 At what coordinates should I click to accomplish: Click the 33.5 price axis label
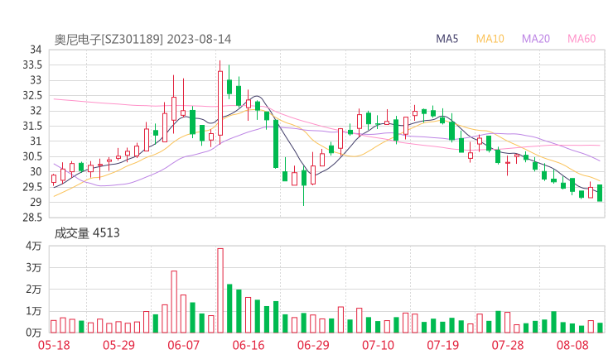tap(32, 65)
